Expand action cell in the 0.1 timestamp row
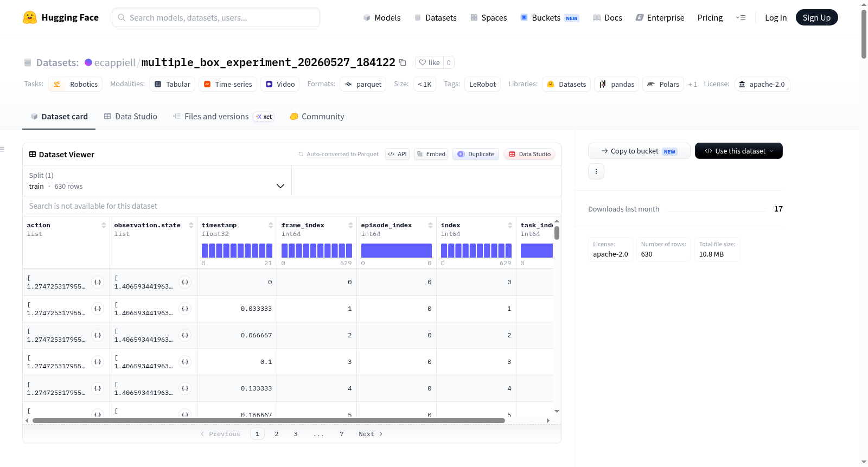 point(98,362)
